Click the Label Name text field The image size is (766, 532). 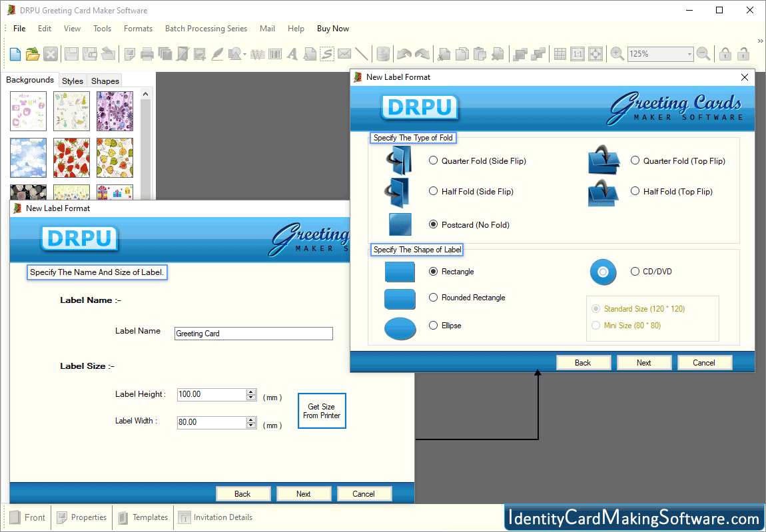click(x=254, y=333)
